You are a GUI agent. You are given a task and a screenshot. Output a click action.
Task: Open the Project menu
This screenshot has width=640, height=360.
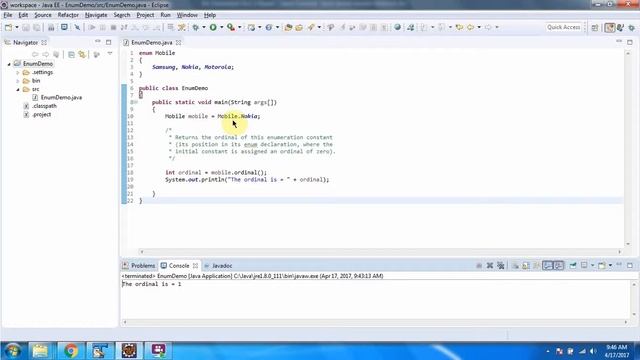(x=145, y=15)
